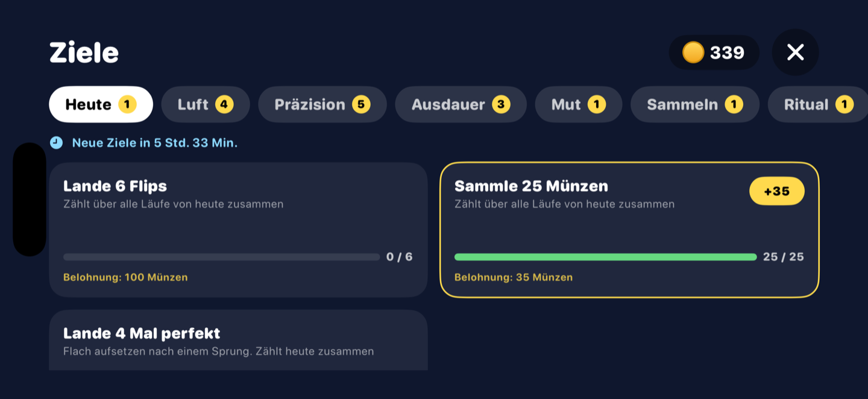This screenshot has width=868, height=399.
Task: Switch to the Mut tab
Action: click(579, 104)
